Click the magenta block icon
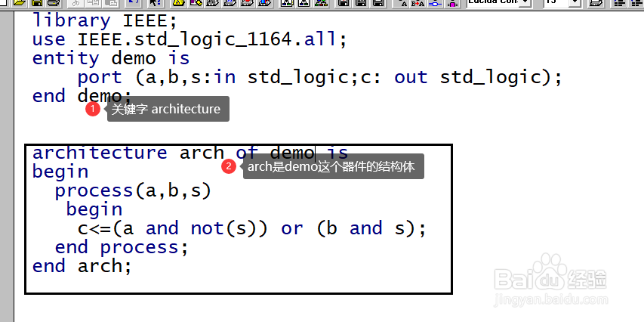 [452, 3]
